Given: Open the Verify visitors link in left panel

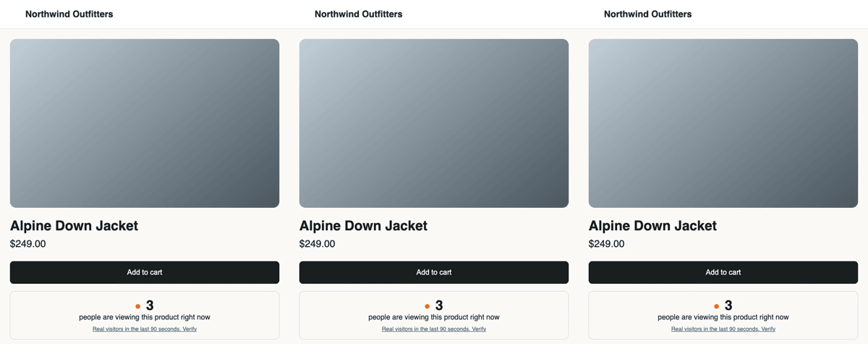Looking at the screenshot, I should (145, 329).
